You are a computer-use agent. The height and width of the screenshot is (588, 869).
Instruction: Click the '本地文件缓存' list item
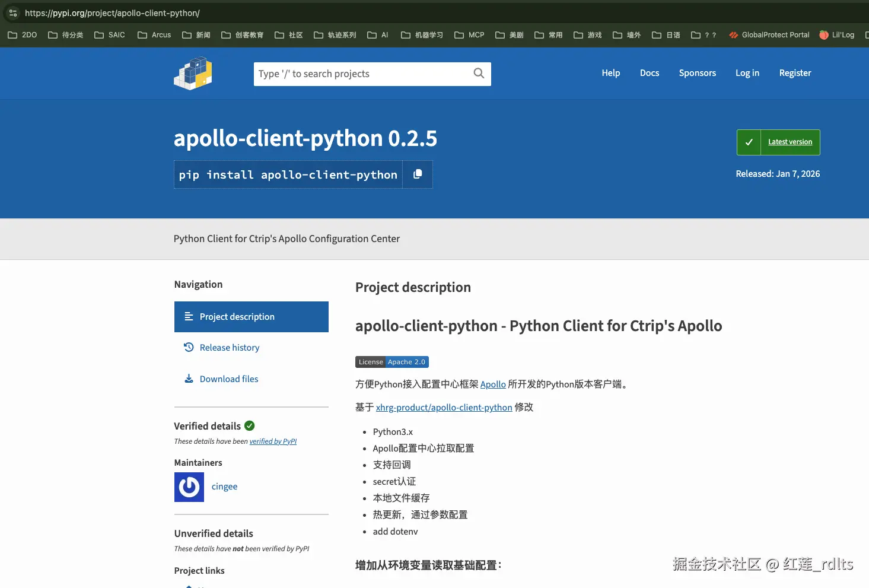pyautogui.click(x=402, y=498)
